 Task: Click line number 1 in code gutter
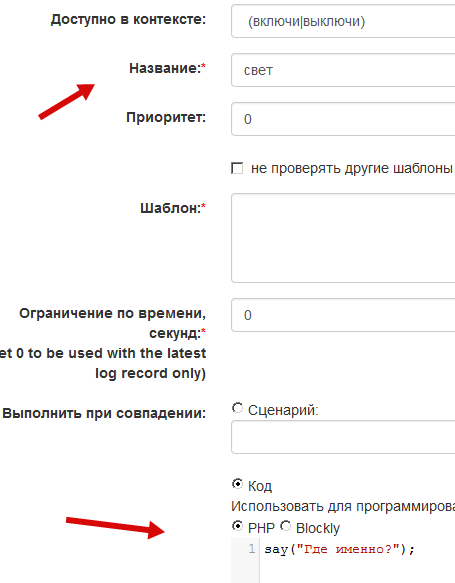[x=252, y=549]
